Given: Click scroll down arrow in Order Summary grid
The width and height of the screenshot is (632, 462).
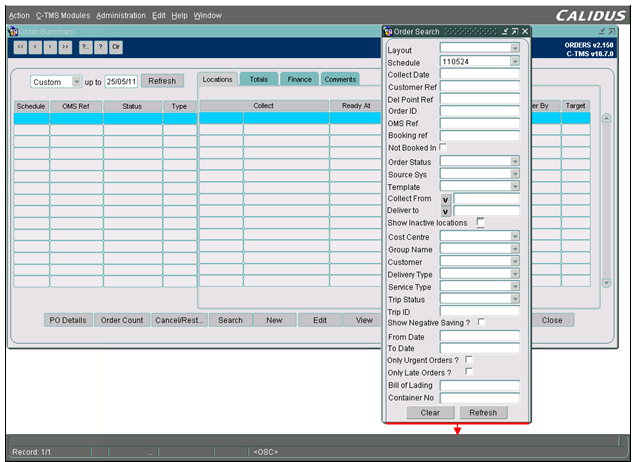Looking at the screenshot, I should tap(607, 283).
